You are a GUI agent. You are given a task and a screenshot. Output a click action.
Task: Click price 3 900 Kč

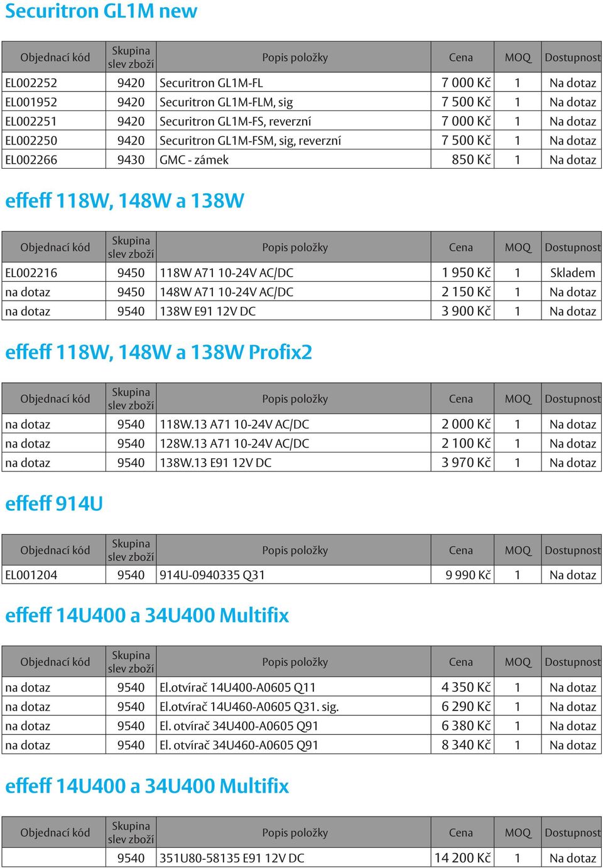coord(466,311)
